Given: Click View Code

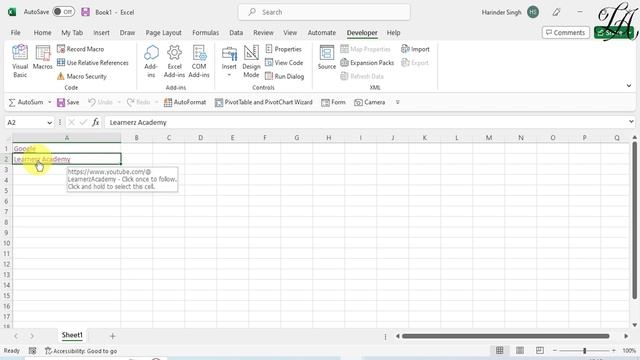Looking at the screenshot, I should (x=284, y=62).
